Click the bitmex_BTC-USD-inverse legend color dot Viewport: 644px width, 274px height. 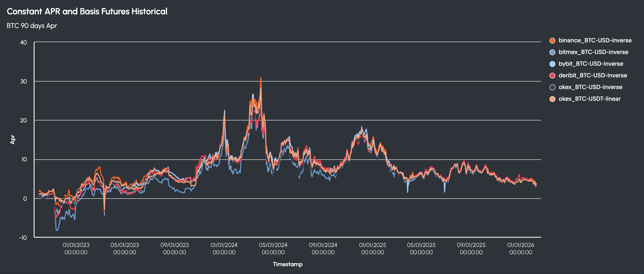tap(552, 52)
